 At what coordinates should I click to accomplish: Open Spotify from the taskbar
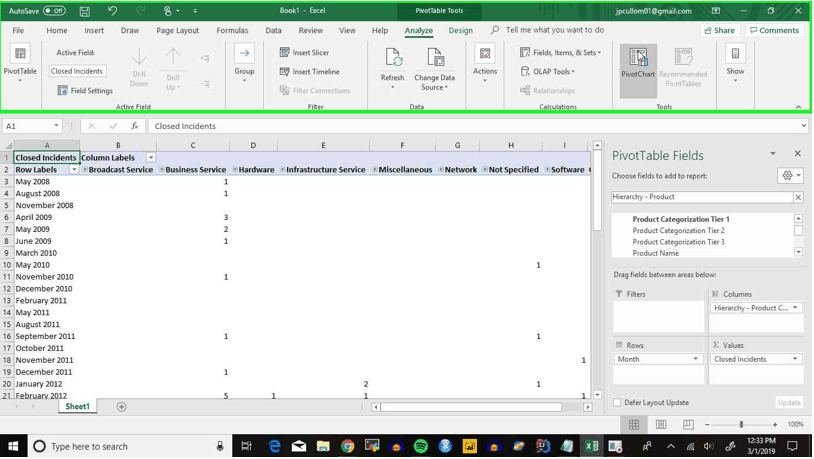point(421,447)
